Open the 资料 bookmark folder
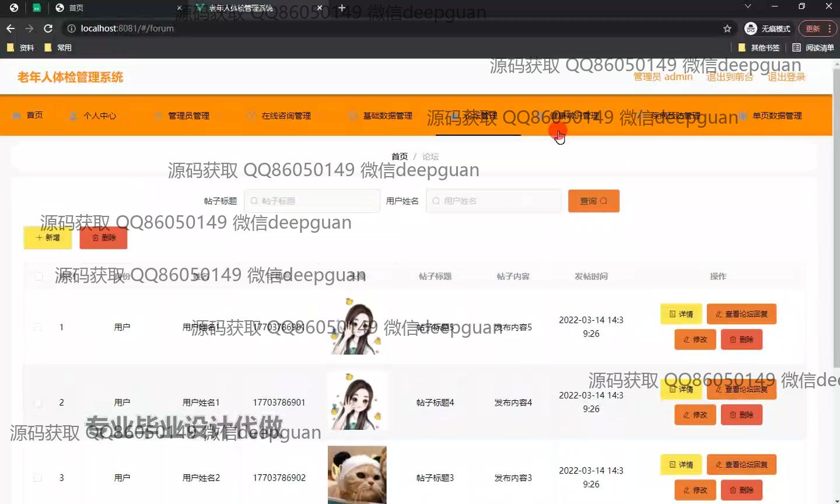Viewport: 840px width, 504px height. click(x=20, y=48)
